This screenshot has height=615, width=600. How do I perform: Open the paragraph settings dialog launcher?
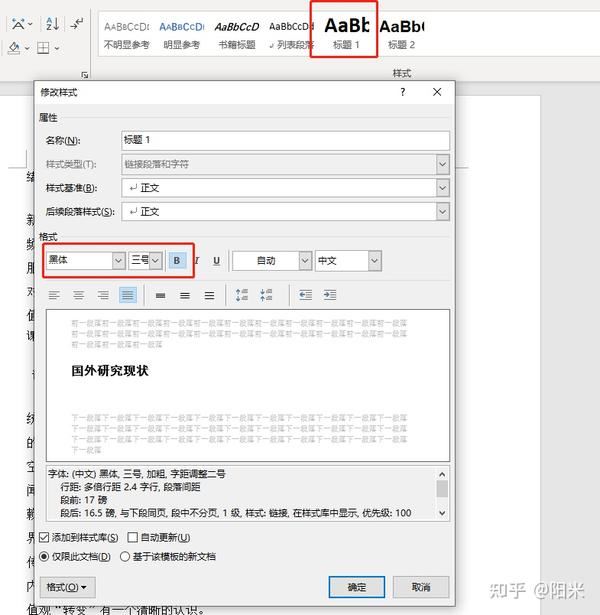point(84,75)
